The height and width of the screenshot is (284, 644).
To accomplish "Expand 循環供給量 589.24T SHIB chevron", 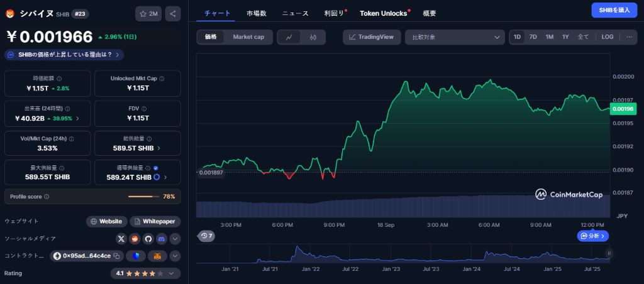I will [x=165, y=177].
